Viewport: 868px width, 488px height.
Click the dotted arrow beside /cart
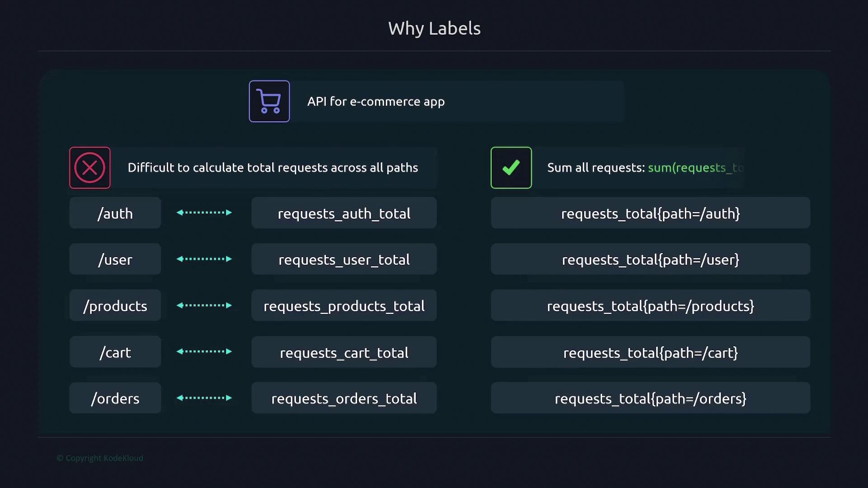pos(204,352)
